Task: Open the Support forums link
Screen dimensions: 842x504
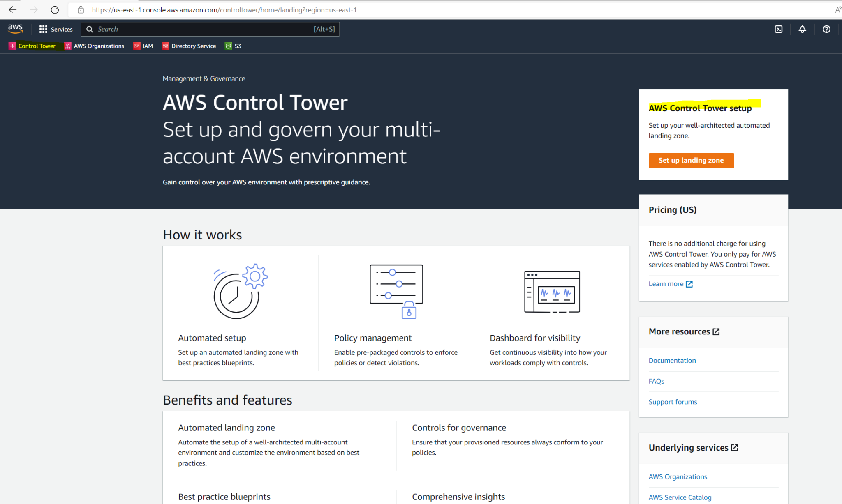Action: click(x=673, y=402)
